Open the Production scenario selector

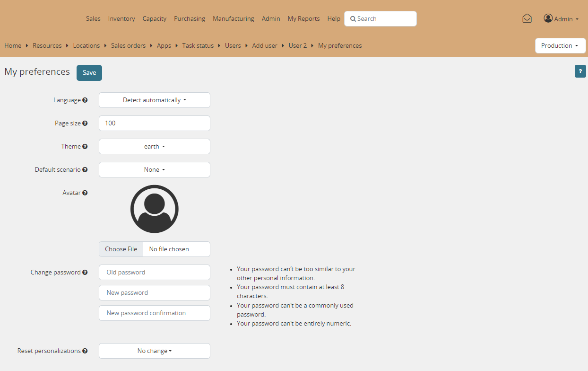click(x=560, y=45)
